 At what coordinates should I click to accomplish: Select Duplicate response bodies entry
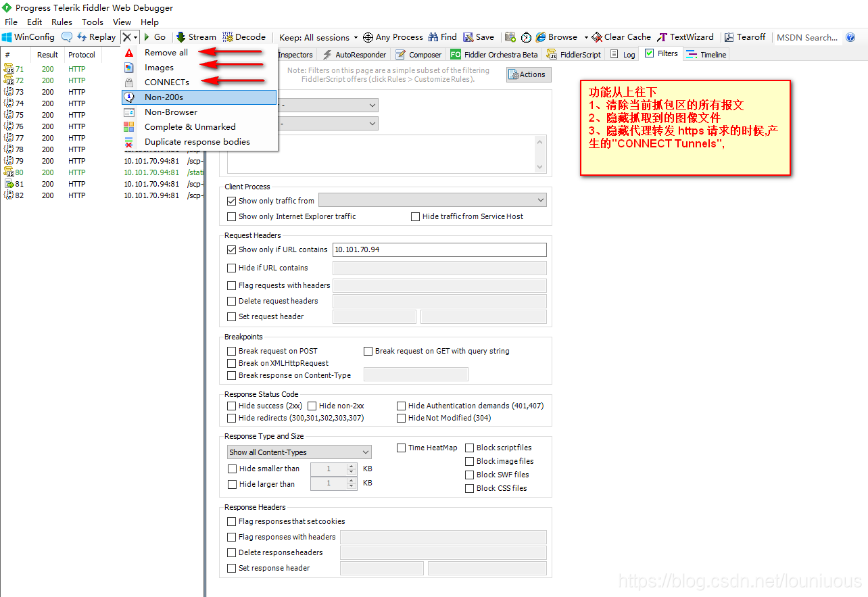(199, 142)
